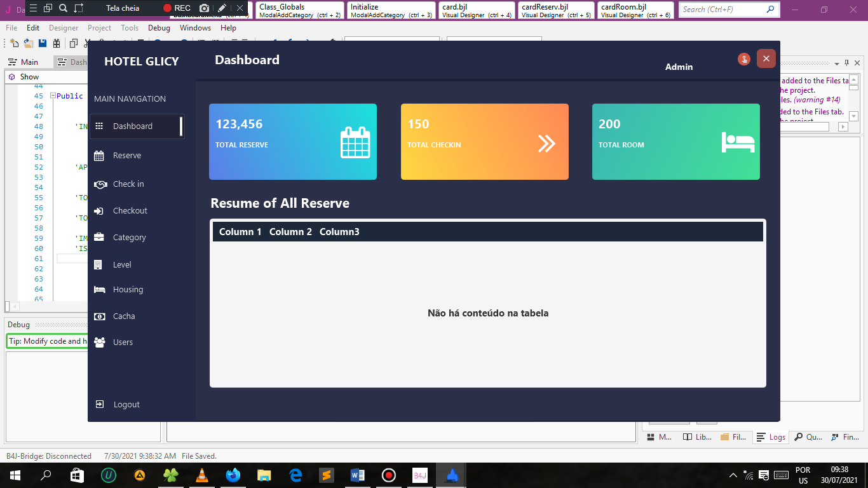
Task: Click the logs scrollbar down arrow
Action: (853, 116)
